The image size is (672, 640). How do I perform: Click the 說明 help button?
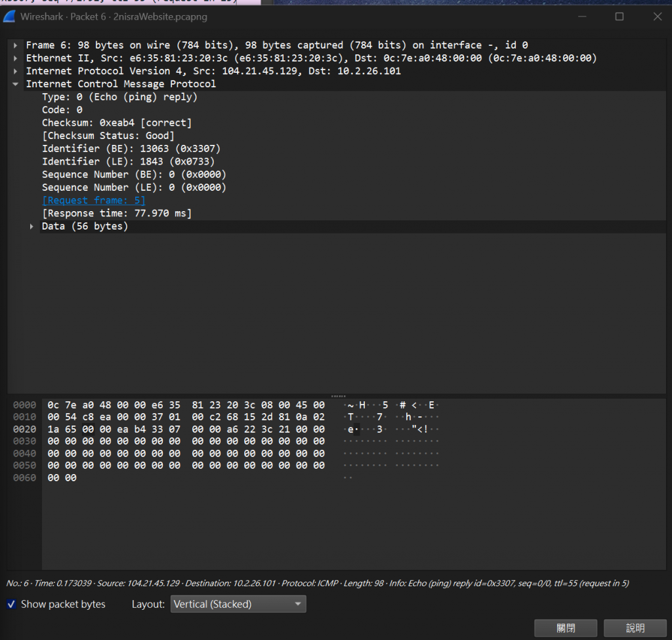pyautogui.click(x=635, y=628)
